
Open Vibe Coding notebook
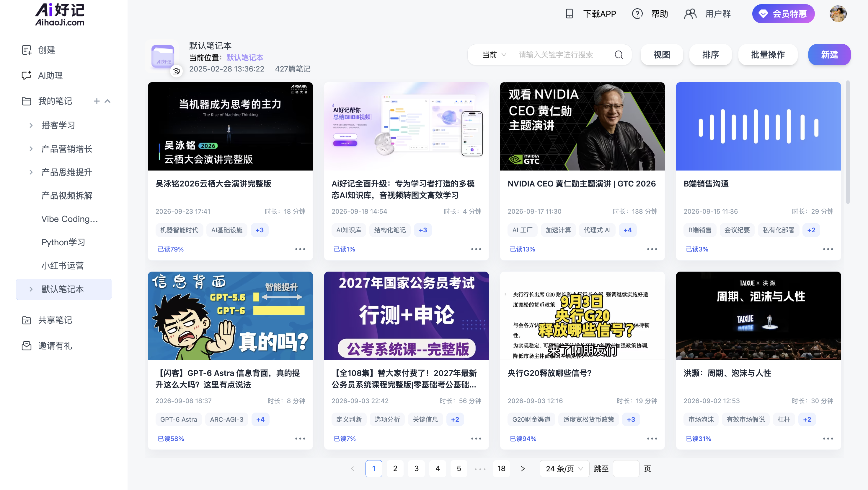click(x=69, y=219)
